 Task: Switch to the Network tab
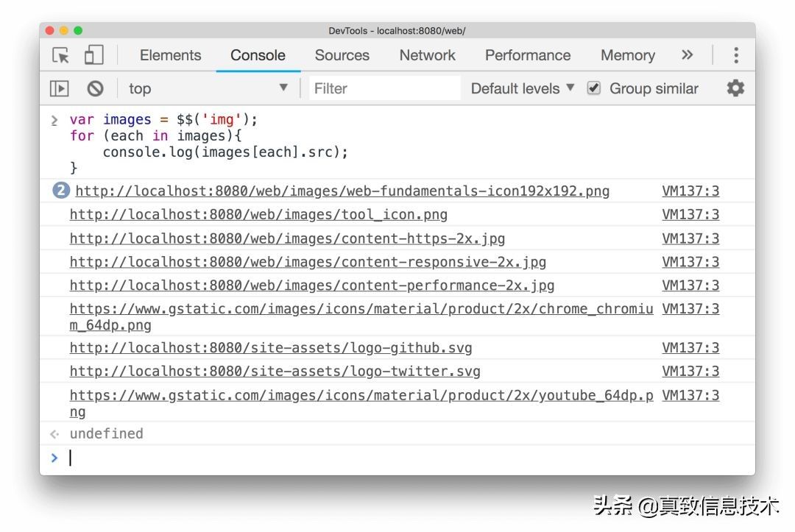pos(427,54)
